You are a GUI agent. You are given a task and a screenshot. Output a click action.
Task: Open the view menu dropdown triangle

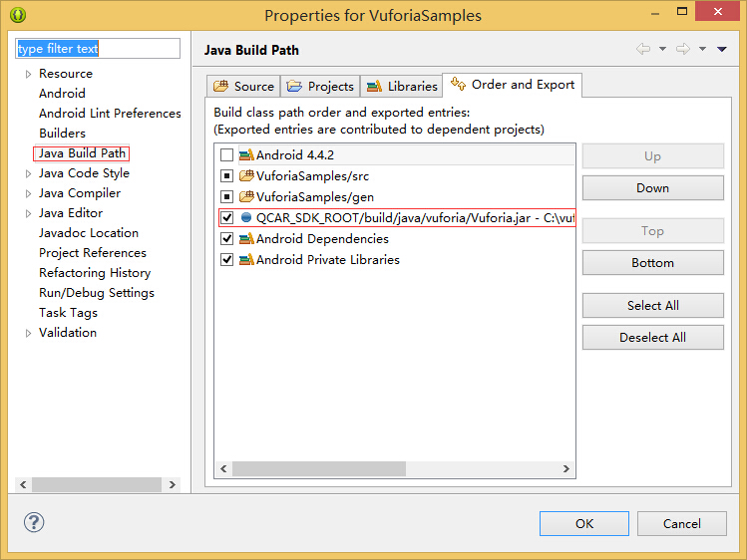click(x=722, y=49)
